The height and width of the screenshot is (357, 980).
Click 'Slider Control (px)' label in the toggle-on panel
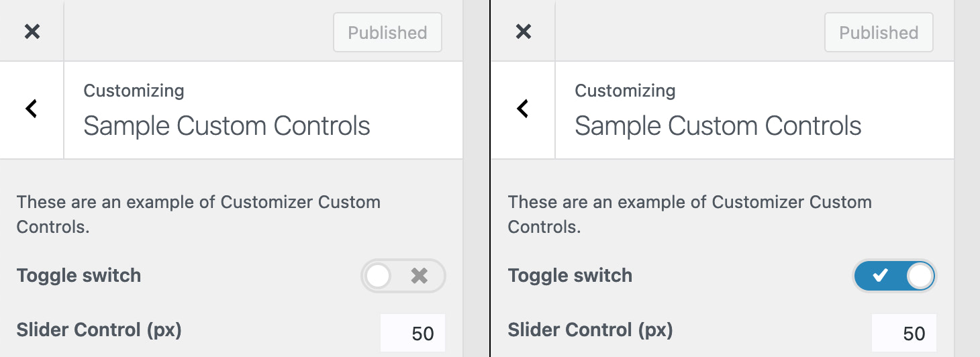click(591, 330)
